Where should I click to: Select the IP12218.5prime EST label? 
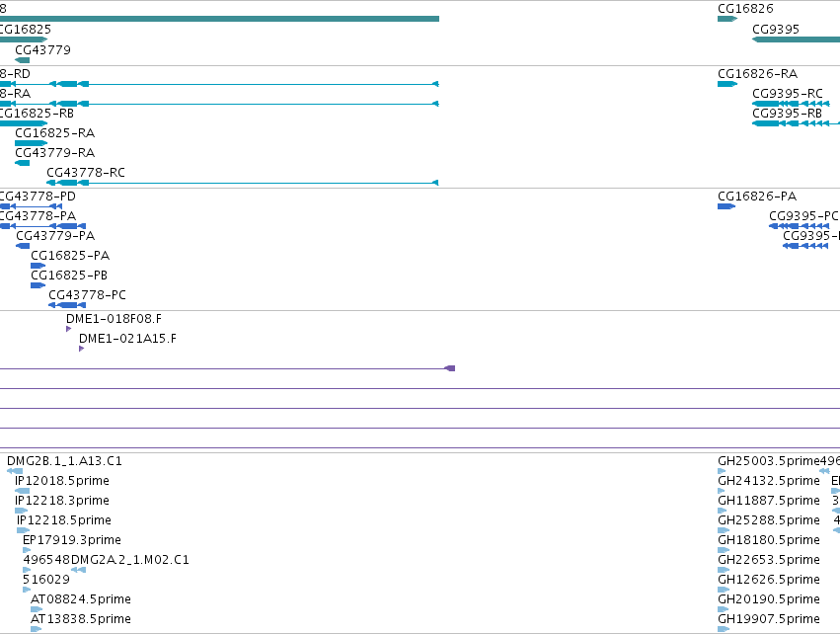click(x=64, y=520)
